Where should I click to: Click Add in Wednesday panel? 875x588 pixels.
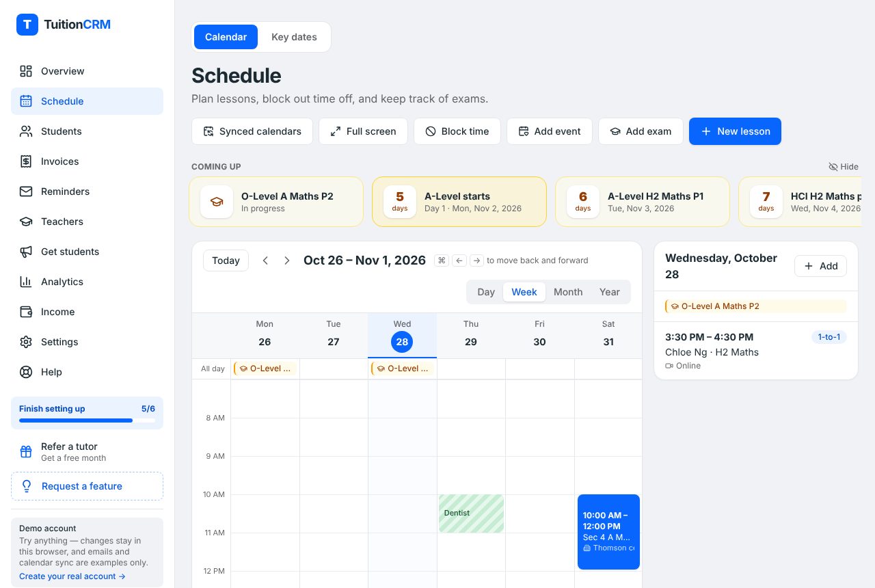pyautogui.click(x=820, y=266)
